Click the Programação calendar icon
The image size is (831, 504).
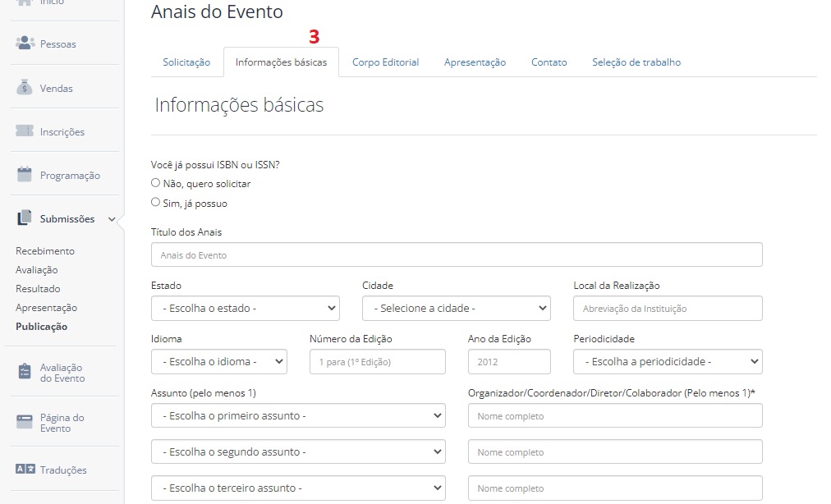[x=25, y=174]
